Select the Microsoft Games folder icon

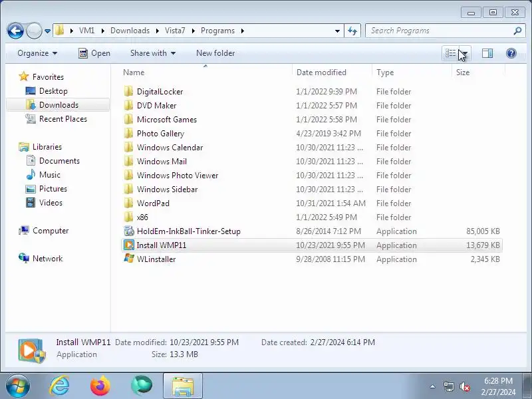pos(128,119)
